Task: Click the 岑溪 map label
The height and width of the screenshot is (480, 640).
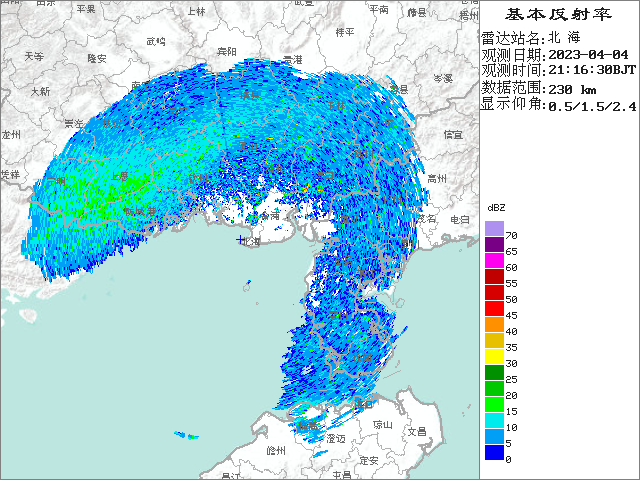Action: [x=443, y=78]
